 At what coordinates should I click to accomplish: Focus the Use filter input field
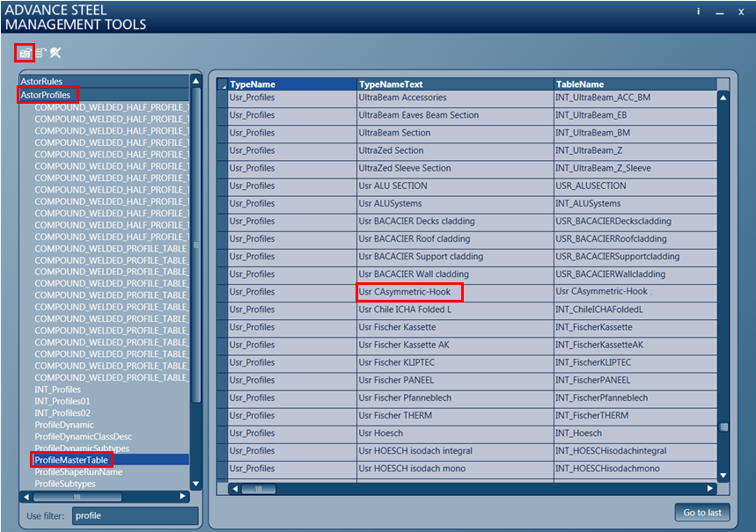click(x=135, y=515)
